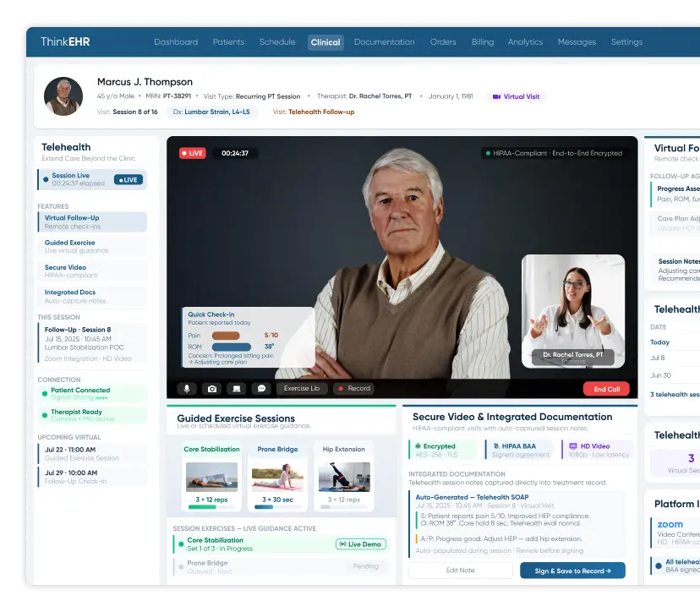Open the Prone Bridge exercise thumbnail
Screen dimensions: 700x612
pyautogui.click(x=277, y=477)
